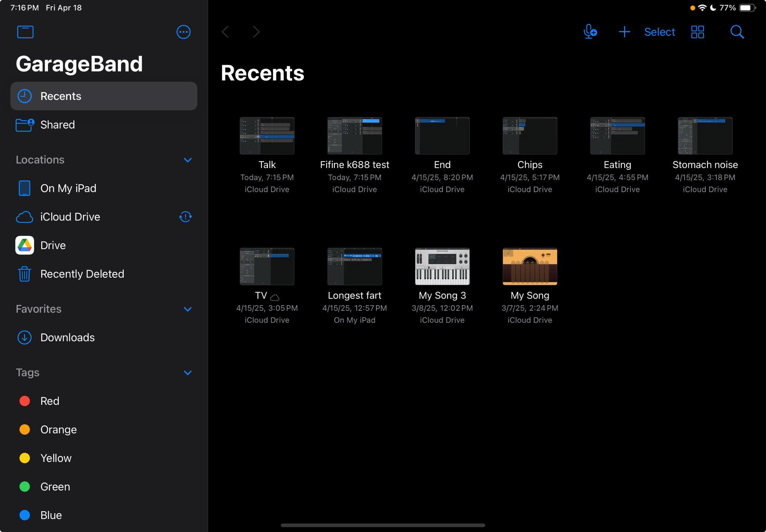The width and height of the screenshot is (766, 532).
Task: Open the My Song 3 keyboard thumbnail
Action: 442,267
